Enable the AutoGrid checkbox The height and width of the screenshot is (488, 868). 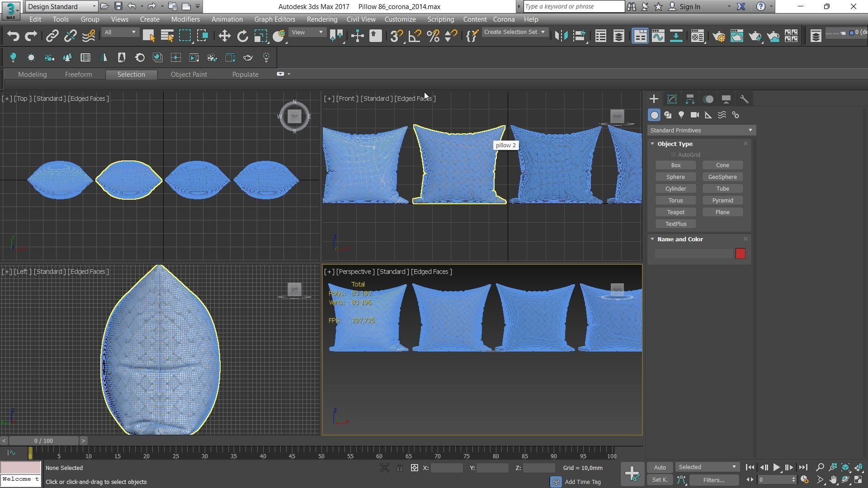(x=674, y=155)
